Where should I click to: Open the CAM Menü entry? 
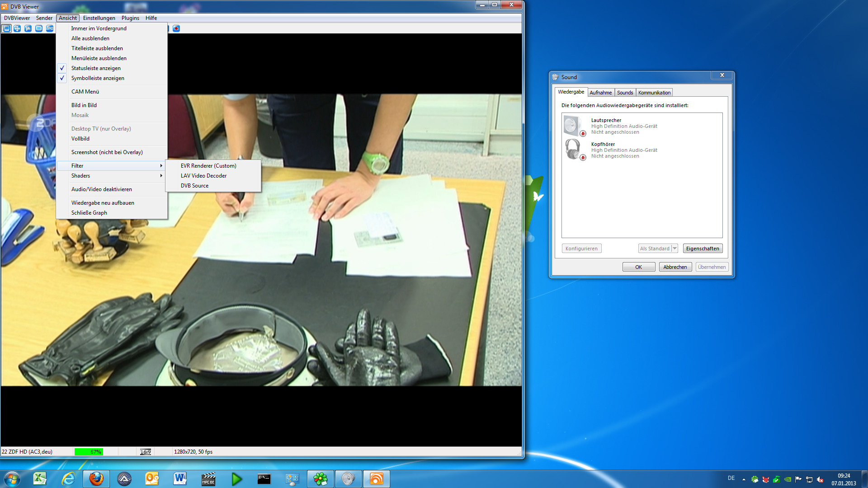point(112,92)
